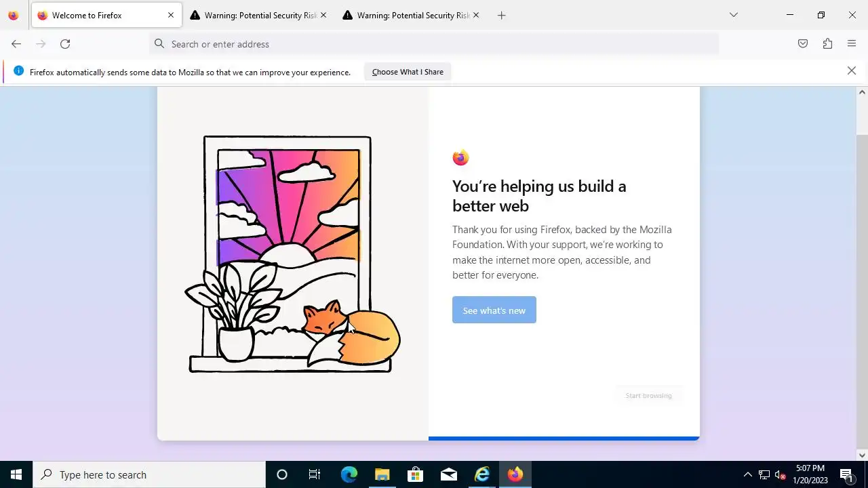Switch to second Potential Security Risk tab
The image size is (868, 488).
point(412,15)
